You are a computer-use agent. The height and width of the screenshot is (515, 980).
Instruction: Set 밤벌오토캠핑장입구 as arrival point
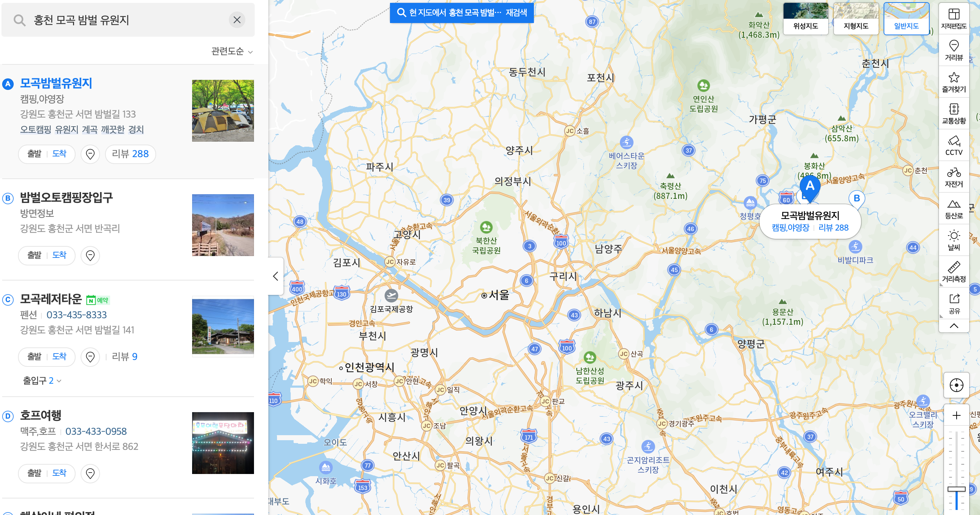click(59, 255)
